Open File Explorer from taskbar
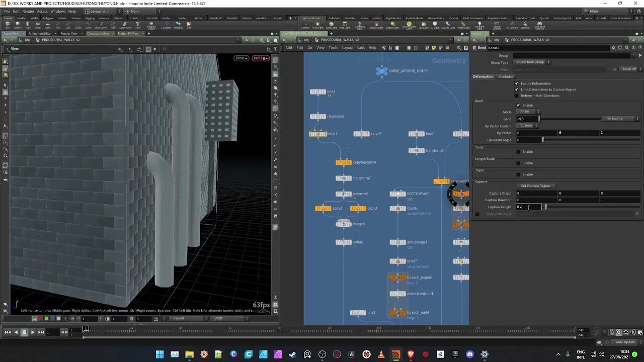 tap(189, 354)
